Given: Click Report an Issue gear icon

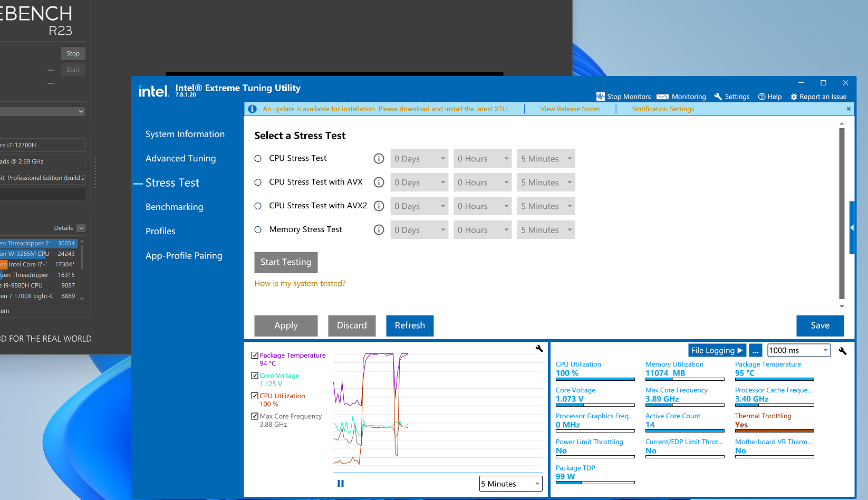Looking at the screenshot, I should click(794, 97).
